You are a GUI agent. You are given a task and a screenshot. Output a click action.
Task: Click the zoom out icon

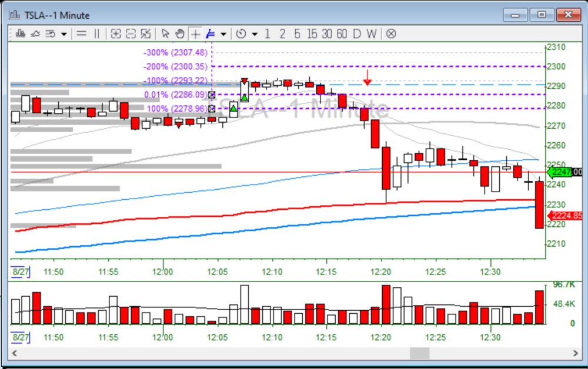(x=131, y=33)
